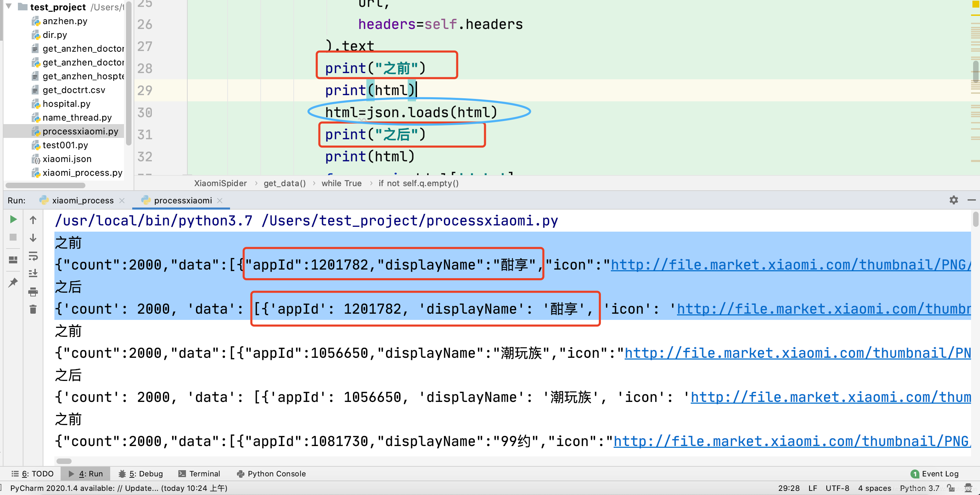
Task: Click the Down the Stack Trace icon
Action: tap(33, 237)
